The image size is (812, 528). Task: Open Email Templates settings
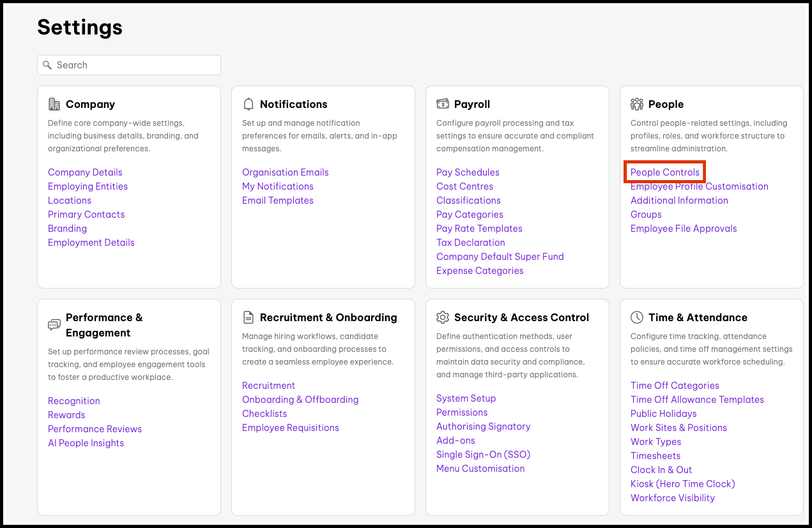[x=277, y=200]
